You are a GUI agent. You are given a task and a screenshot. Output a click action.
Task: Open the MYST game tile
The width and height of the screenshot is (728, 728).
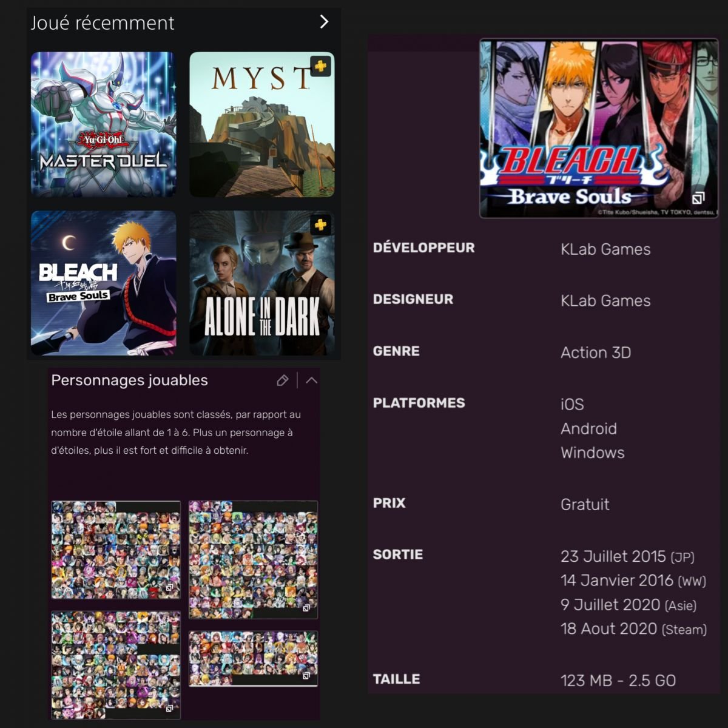[262, 124]
